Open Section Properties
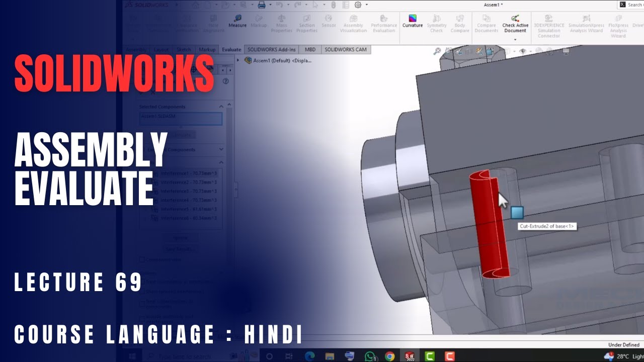The height and width of the screenshot is (362, 644). 307,24
